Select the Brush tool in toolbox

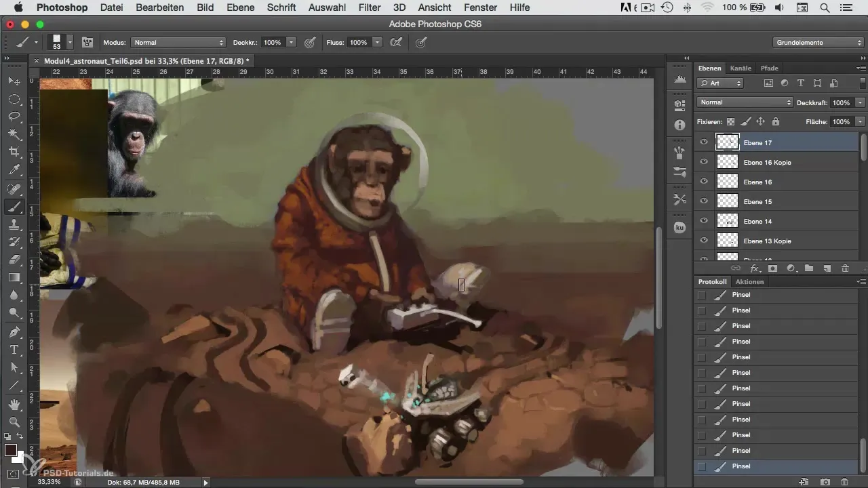pyautogui.click(x=14, y=207)
